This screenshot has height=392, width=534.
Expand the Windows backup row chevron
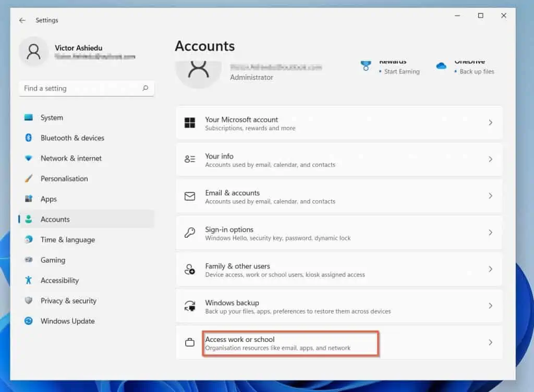pos(490,306)
